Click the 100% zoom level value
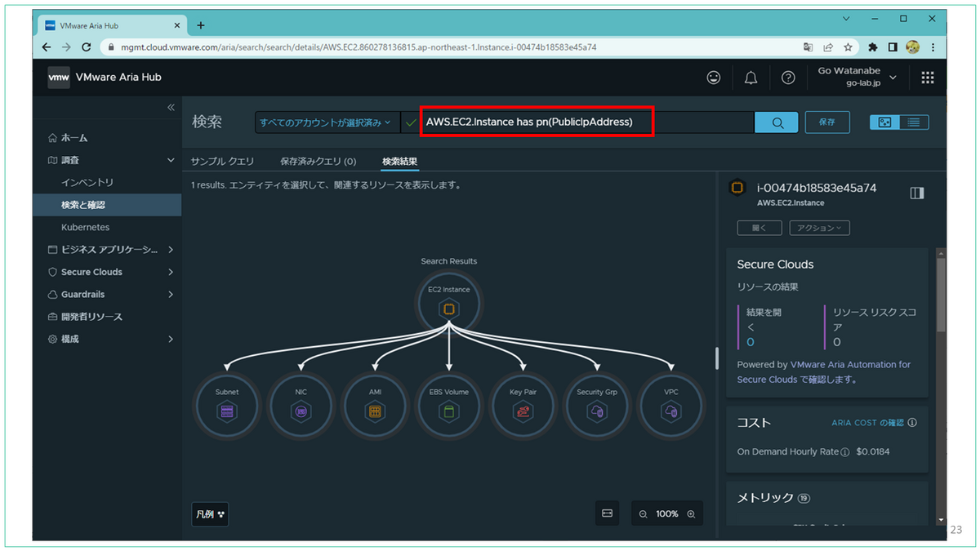The height and width of the screenshot is (551, 980). pyautogui.click(x=667, y=514)
